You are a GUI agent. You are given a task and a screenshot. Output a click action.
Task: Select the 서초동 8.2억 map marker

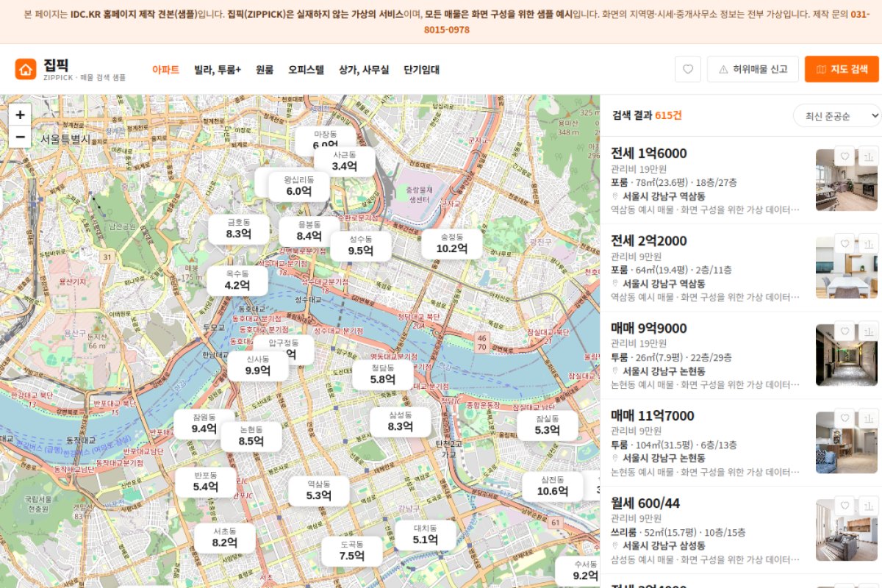click(x=225, y=537)
